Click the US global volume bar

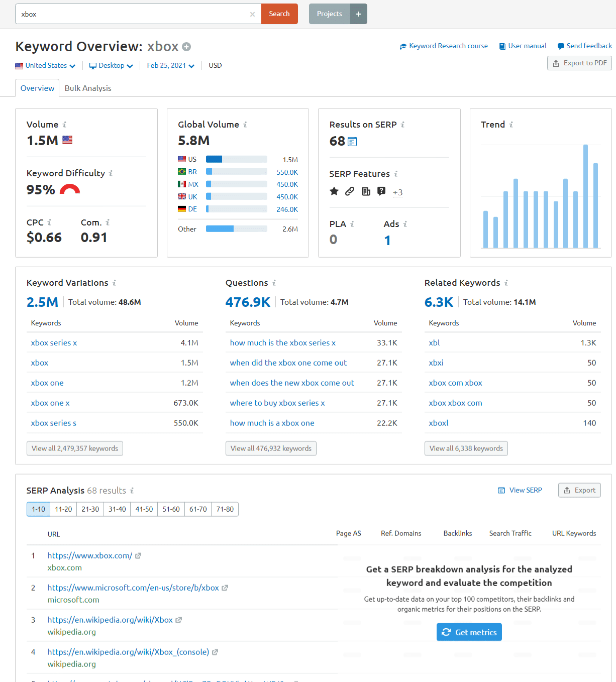237,159
